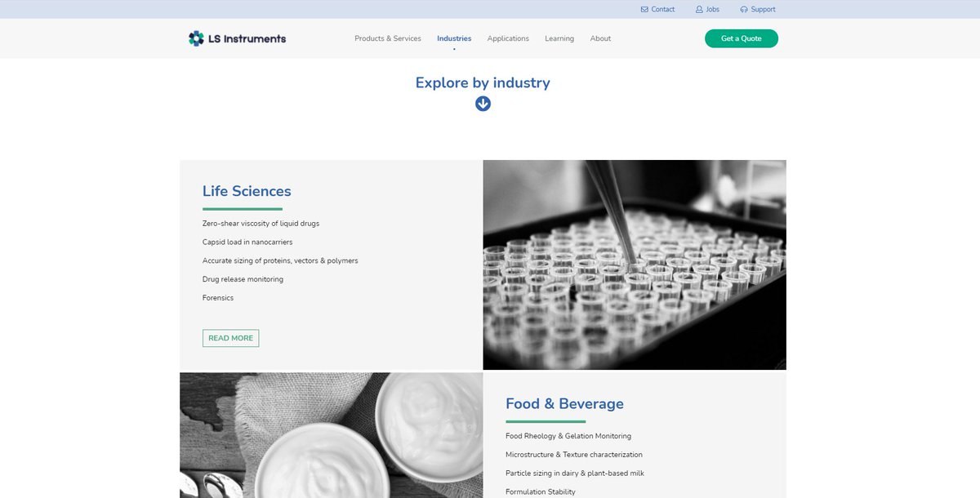Click the headset icon beside Support
Image resolution: width=980 pixels, height=498 pixels.
pos(744,10)
